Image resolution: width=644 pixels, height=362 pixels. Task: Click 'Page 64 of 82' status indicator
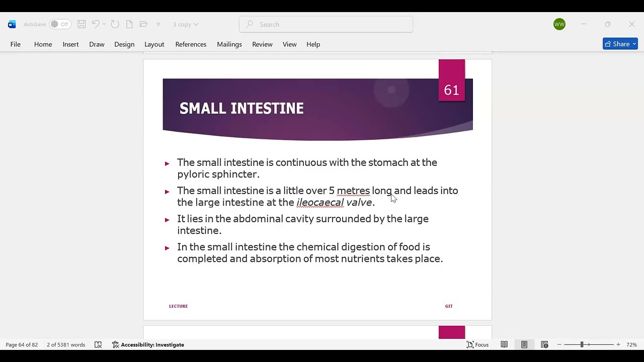coord(22,345)
